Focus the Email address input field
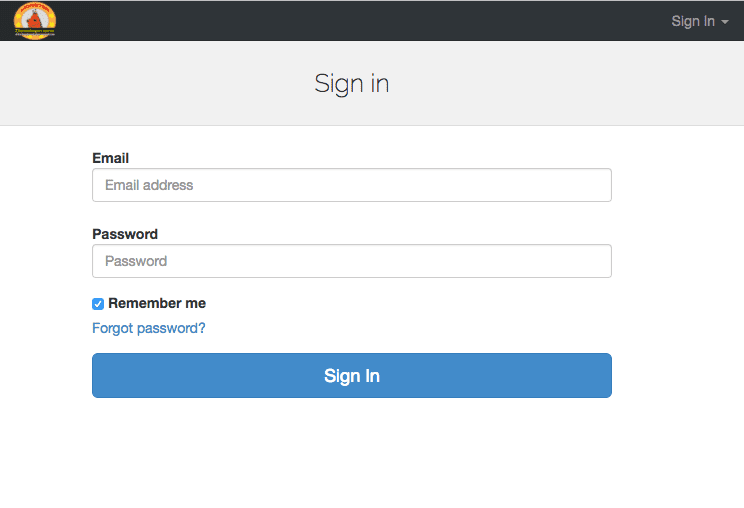The image size is (744, 508). click(352, 185)
